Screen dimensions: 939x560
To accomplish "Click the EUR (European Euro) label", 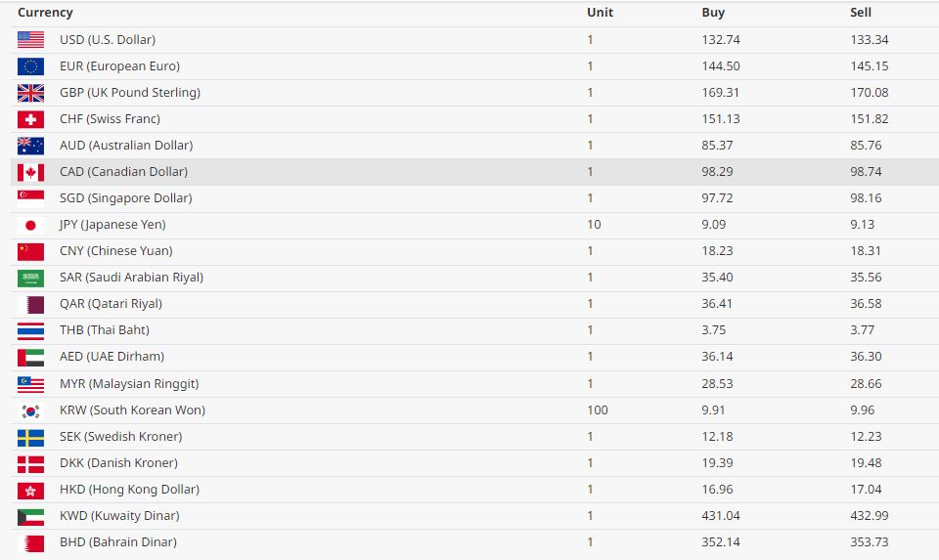I will pos(119,66).
